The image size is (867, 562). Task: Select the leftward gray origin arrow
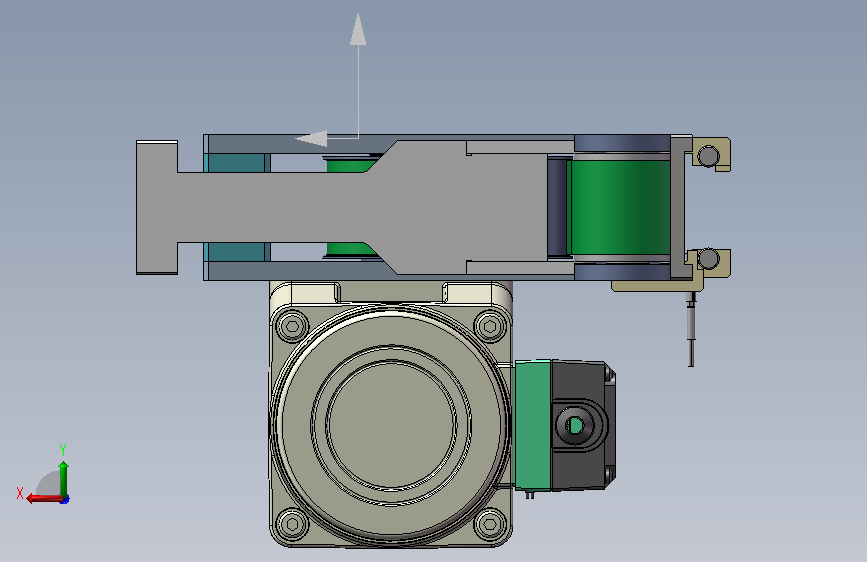(326, 138)
